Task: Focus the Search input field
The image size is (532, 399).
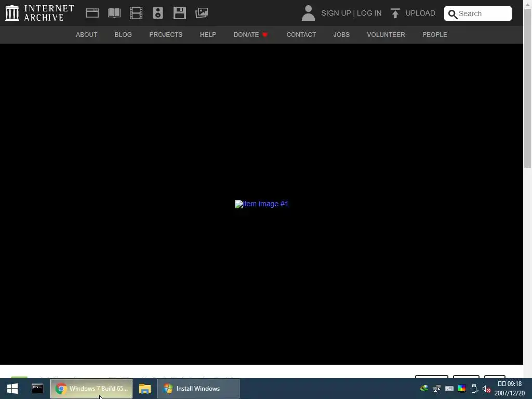Action: 478,14
